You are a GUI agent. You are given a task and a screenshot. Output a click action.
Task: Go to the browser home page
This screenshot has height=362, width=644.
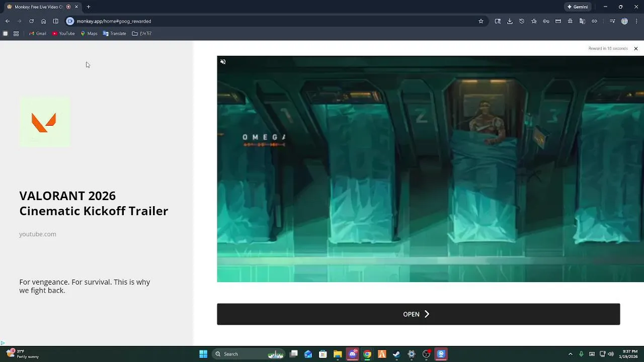tap(44, 21)
